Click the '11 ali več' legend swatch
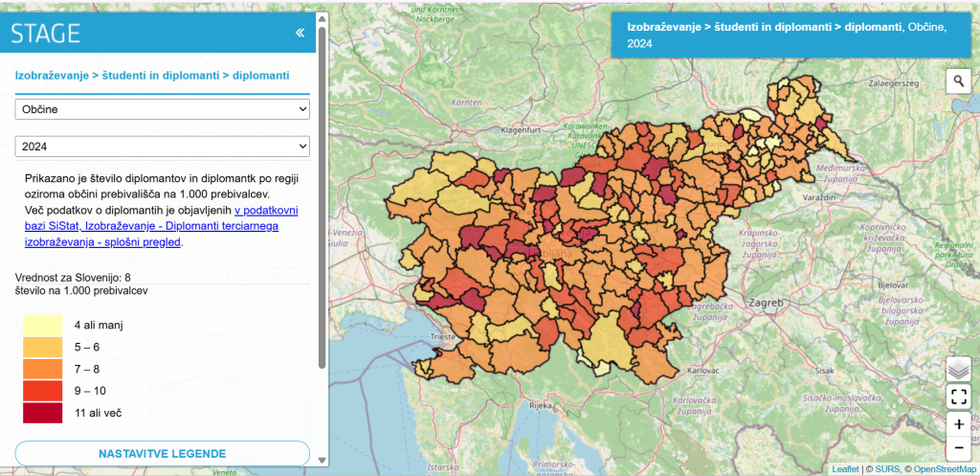This screenshot has width=980, height=476. (x=43, y=413)
